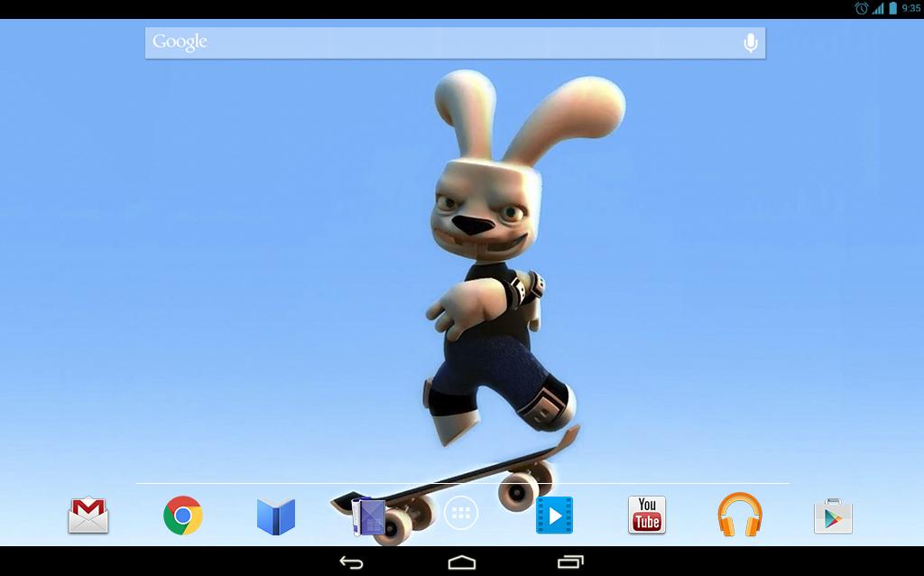Viewport: 924px width, 576px height.
Task: Open Google Play Books
Action: [276, 516]
